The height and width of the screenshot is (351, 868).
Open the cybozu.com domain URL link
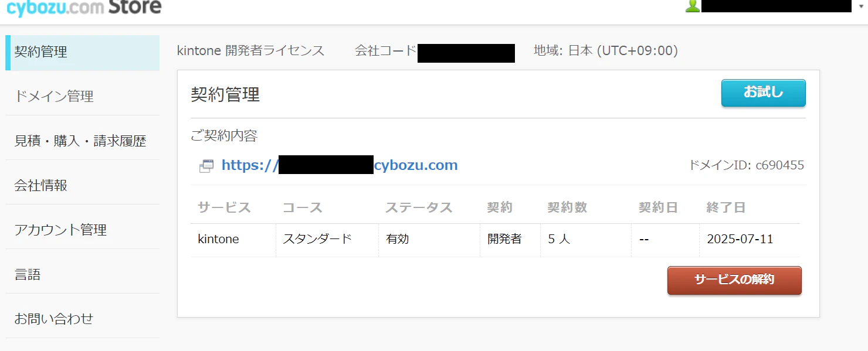[340, 165]
